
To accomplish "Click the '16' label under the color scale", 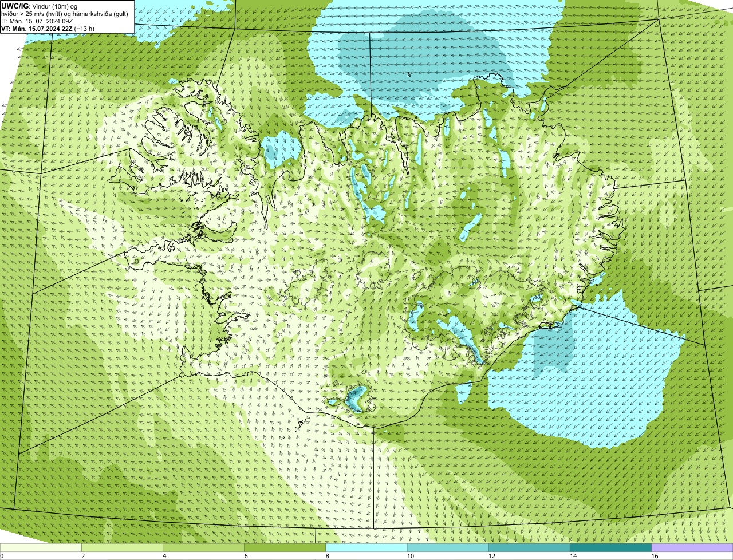I will (654, 556).
